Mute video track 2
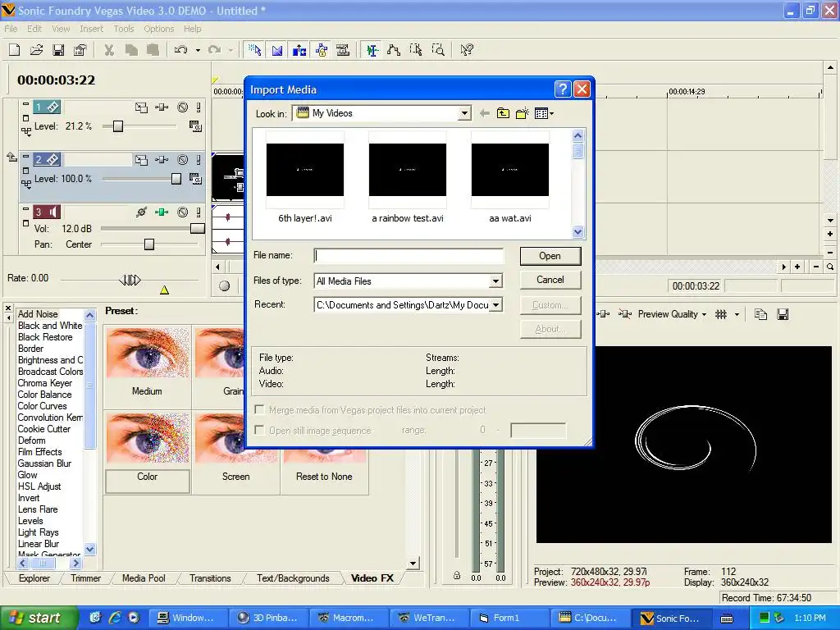 [x=183, y=160]
